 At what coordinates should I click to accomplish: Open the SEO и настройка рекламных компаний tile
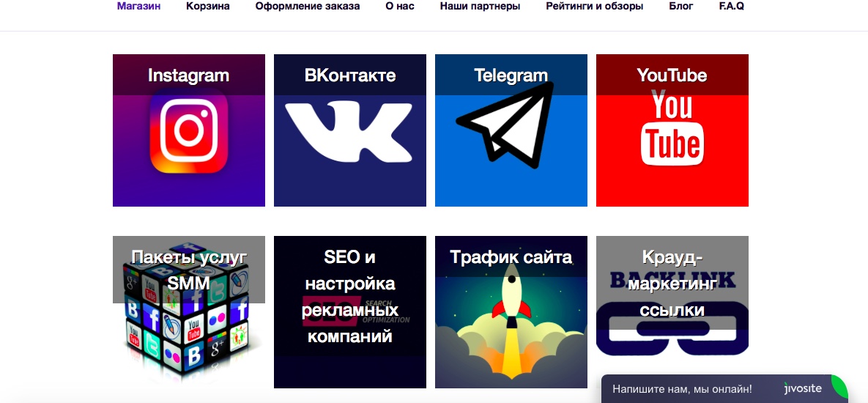350,312
